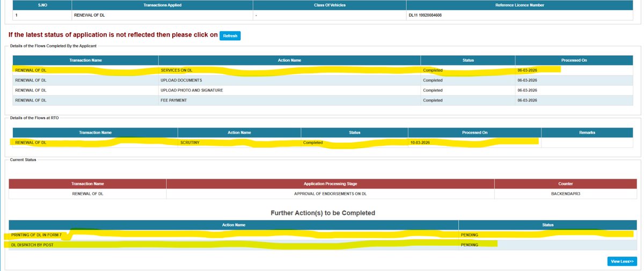Click the View Less>> button
644x271 pixels.
coord(622,261)
